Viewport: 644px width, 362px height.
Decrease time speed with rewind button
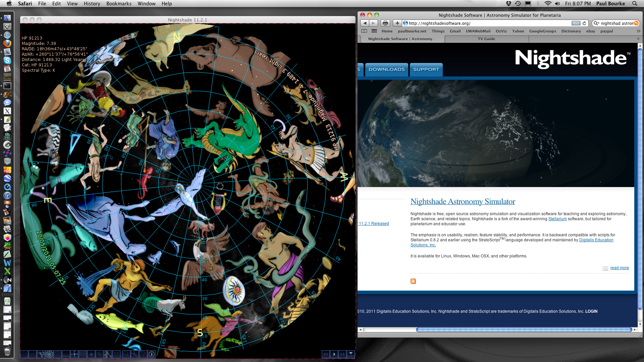pos(326,354)
